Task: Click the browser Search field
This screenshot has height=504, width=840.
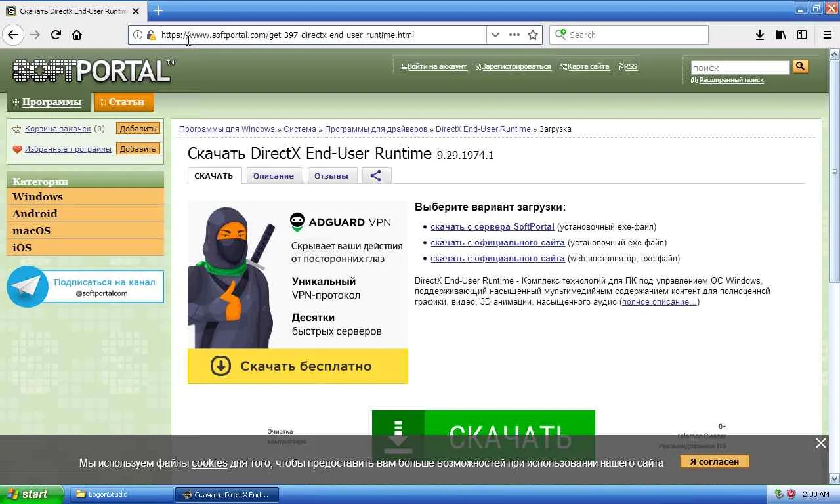Action: click(629, 35)
